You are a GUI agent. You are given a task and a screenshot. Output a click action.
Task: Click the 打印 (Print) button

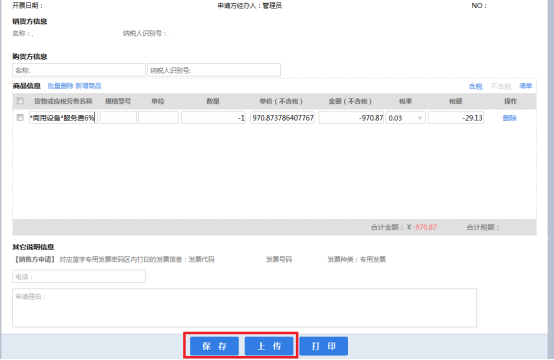point(324,346)
